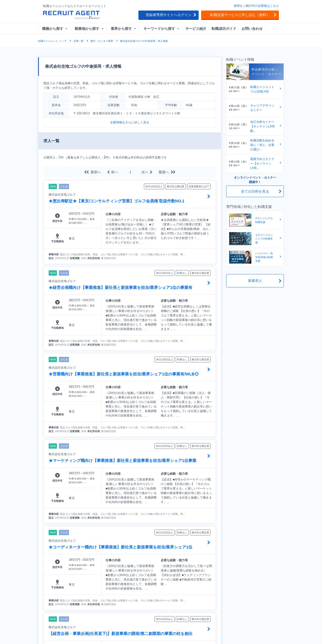The height and width of the screenshot is (644, 322).
Task: Click location pin icon in コンサルティング営業 card
Action: tap(57, 236)
